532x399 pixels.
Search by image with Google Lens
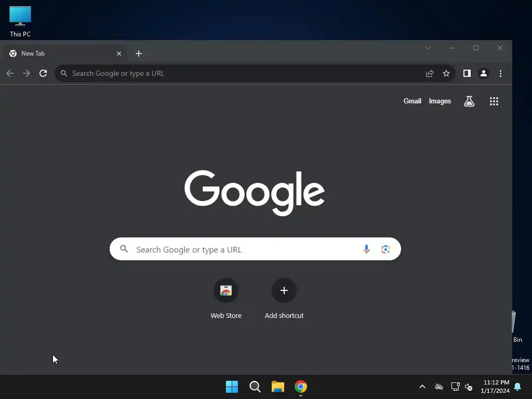[385, 249]
